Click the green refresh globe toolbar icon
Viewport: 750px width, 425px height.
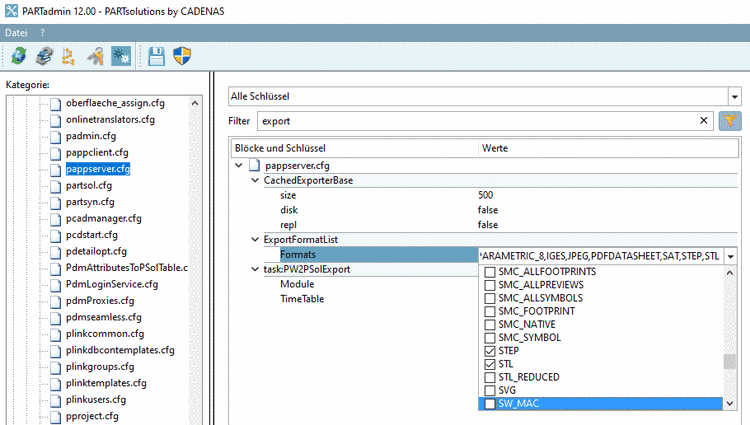tap(19, 57)
